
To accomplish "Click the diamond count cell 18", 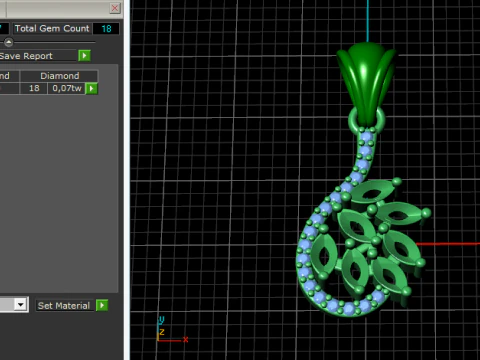I will (x=34, y=88).
